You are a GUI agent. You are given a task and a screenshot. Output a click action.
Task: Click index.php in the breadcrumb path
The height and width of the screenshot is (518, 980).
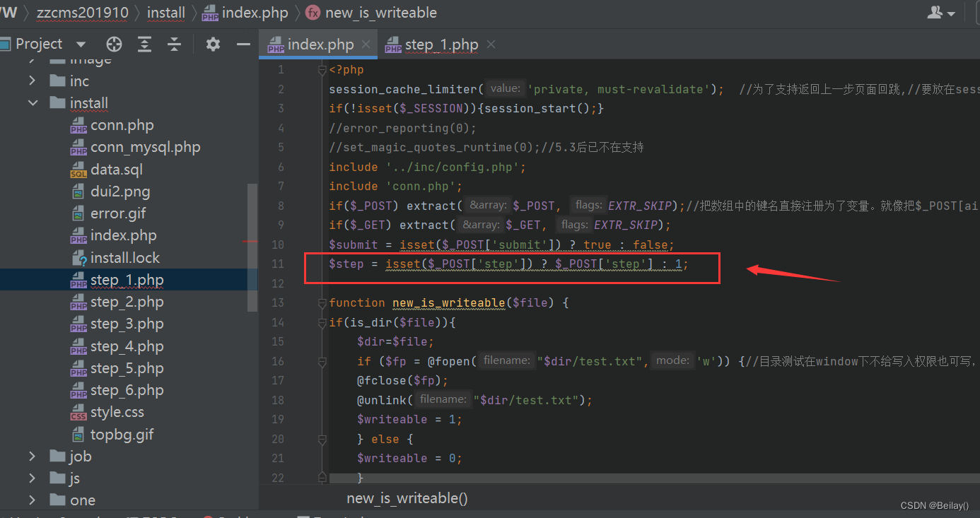245,13
